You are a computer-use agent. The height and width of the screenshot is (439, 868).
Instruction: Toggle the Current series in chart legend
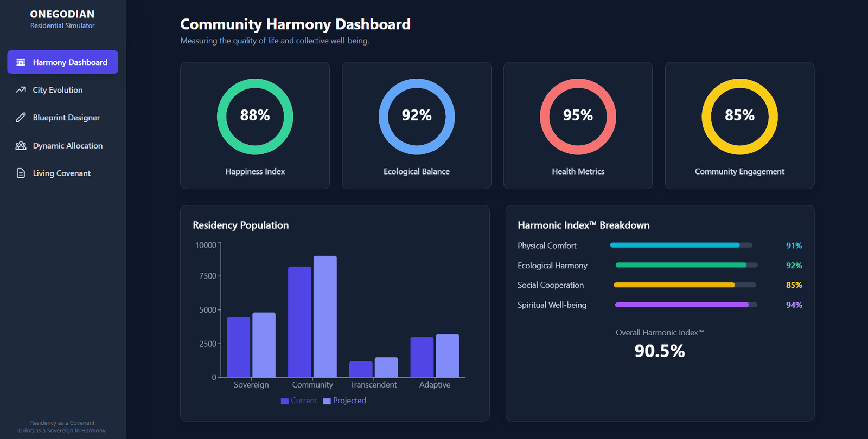click(x=299, y=401)
